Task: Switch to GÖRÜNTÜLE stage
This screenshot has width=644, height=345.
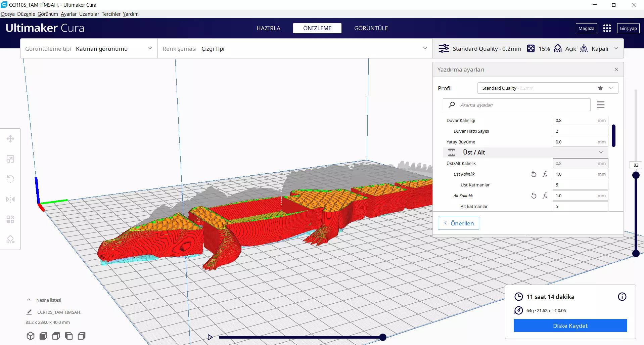Action: pyautogui.click(x=371, y=28)
